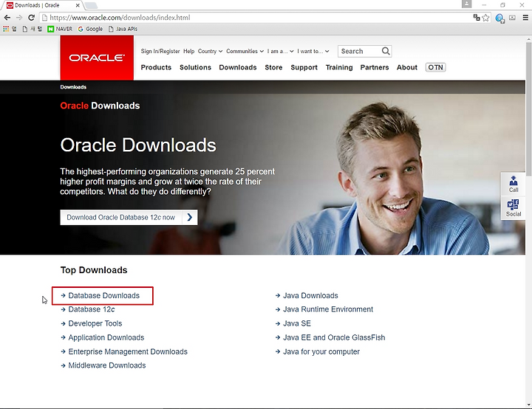Open the Call side widget
The width and height of the screenshot is (532, 409).
[514, 184]
